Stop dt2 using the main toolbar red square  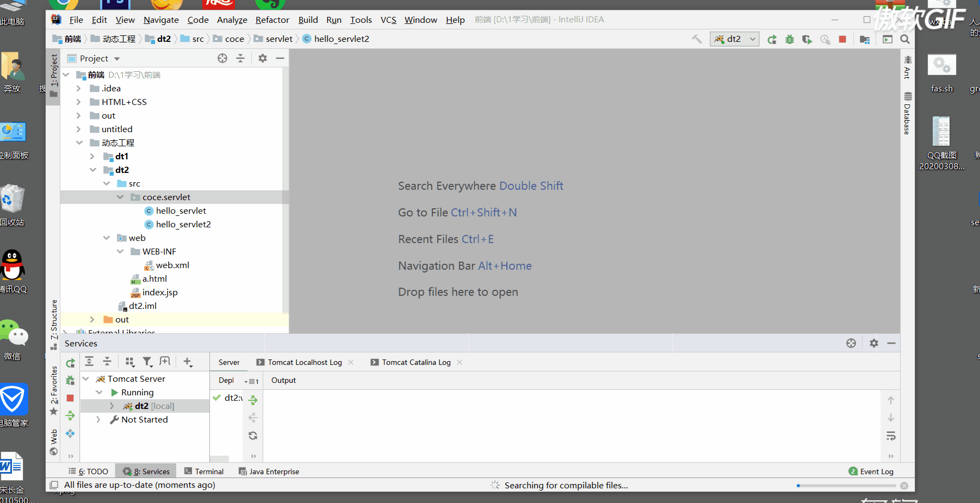coord(842,39)
